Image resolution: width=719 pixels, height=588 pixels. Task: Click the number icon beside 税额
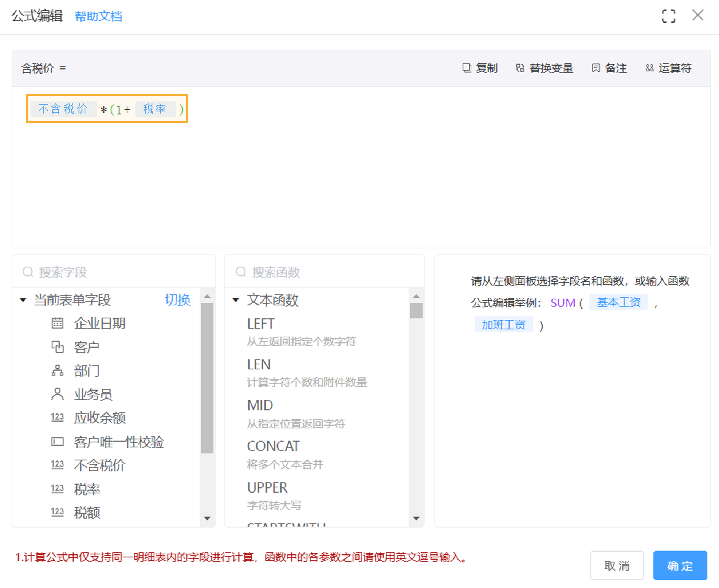point(57,512)
